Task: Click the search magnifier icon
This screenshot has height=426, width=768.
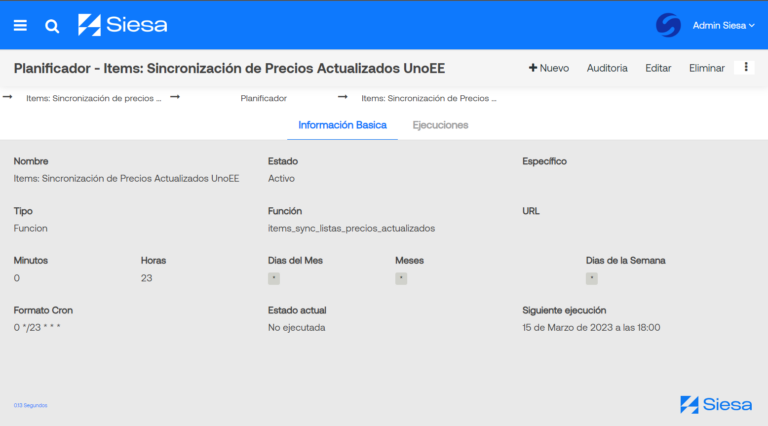Action: click(52, 25)
